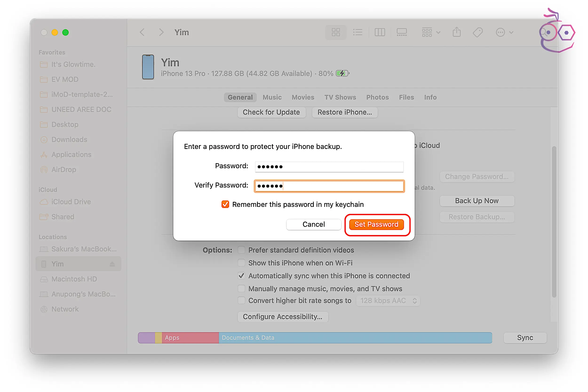The width and height of the screenshot is (588, 392).
Task: Switch to column view
Action: (379, 32)
